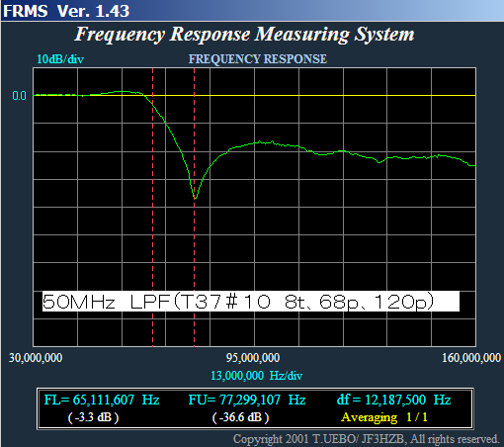Viewport: 504px width, 447px height.
Task: Click the 160,000,000 stop frequency label
Action: [471, 358]
